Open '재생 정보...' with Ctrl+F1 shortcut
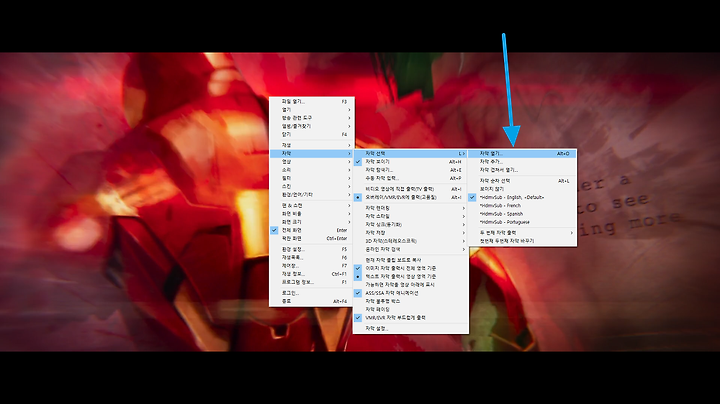This screenshot has height=404, width=720. (x=311, y=274)
